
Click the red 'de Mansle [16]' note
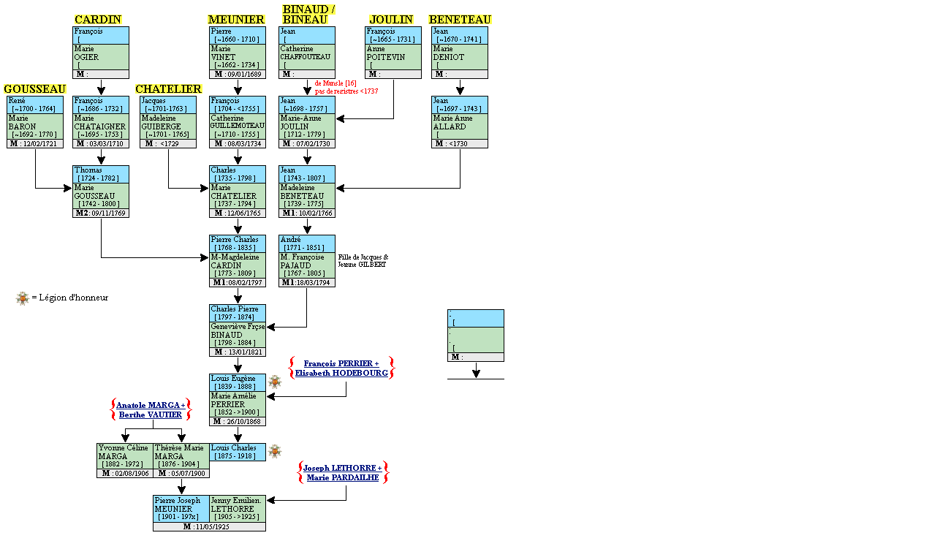[x=336, y=83]
